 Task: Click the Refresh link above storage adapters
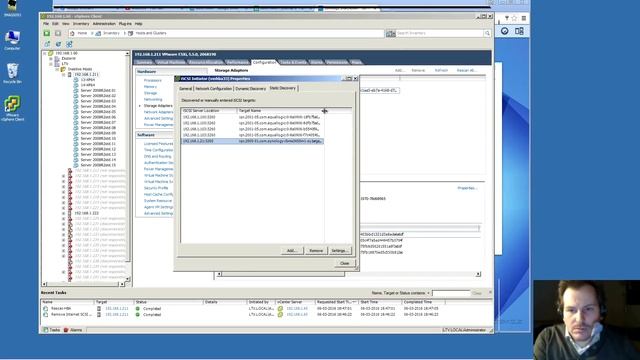tap(441, 70)
